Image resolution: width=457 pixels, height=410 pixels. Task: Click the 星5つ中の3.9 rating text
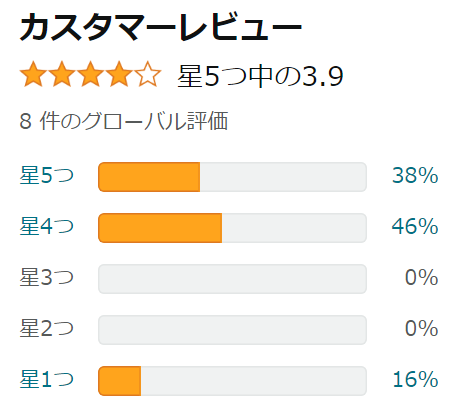coord(260,76)
